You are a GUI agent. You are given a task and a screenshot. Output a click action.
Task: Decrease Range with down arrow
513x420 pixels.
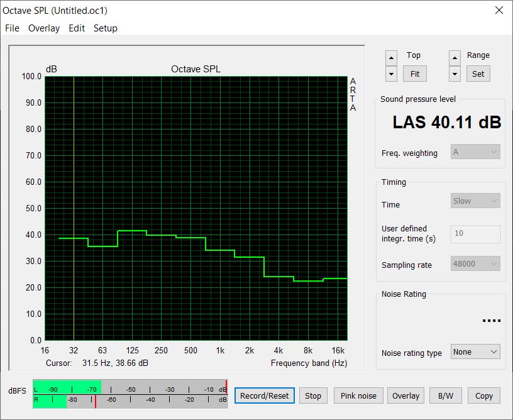(x=455, y=74)
